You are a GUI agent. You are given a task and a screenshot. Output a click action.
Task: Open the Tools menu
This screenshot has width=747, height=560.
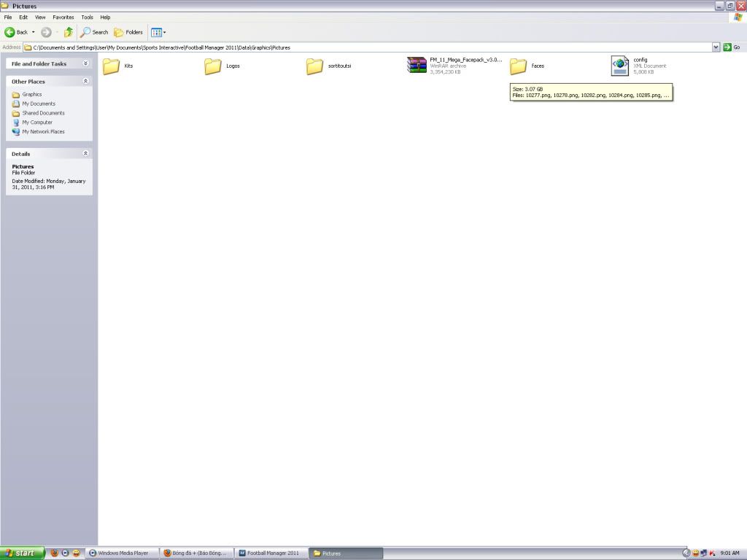point(88,17)
